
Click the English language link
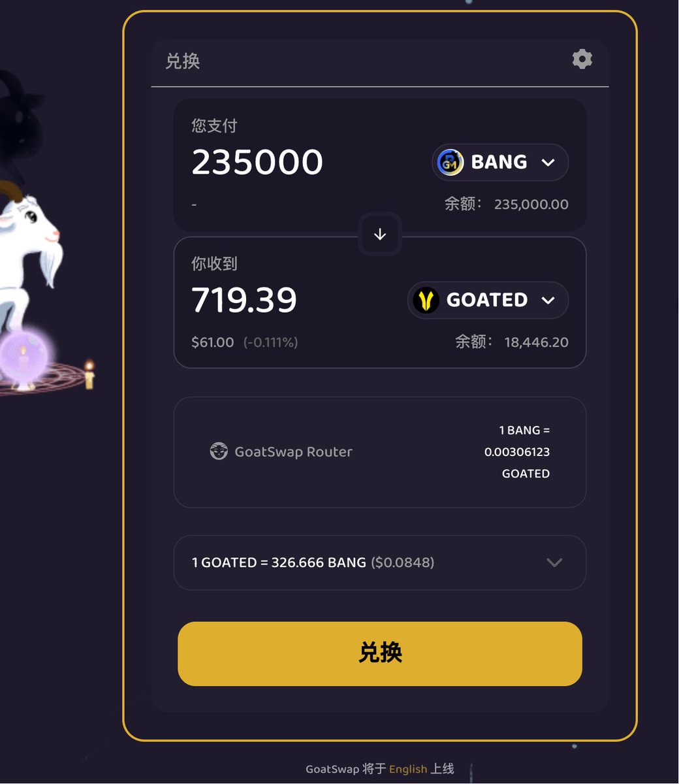pyautogui.click(x=408, y=769)
